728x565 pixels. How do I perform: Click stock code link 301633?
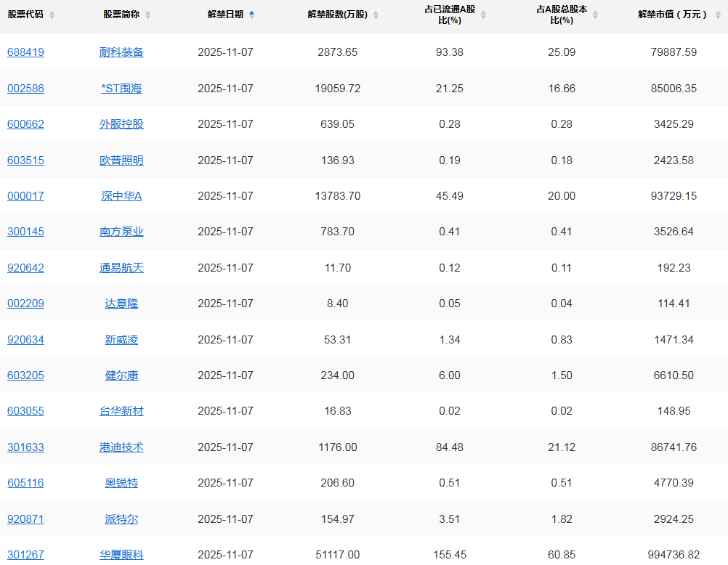[x=25, y=447]
